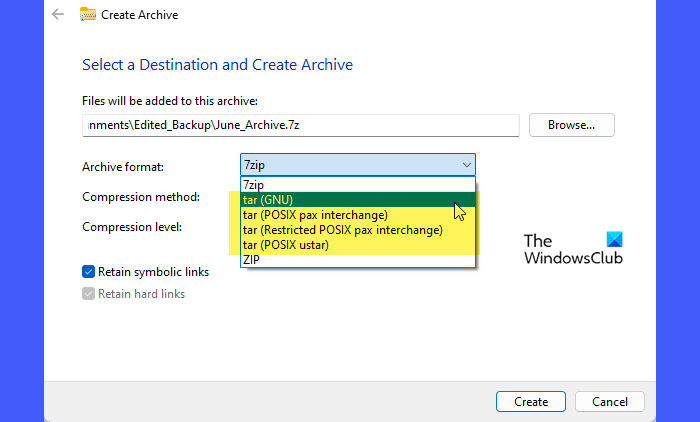Click the back arrow icon

pyautogui.click(x=58, y=15)
